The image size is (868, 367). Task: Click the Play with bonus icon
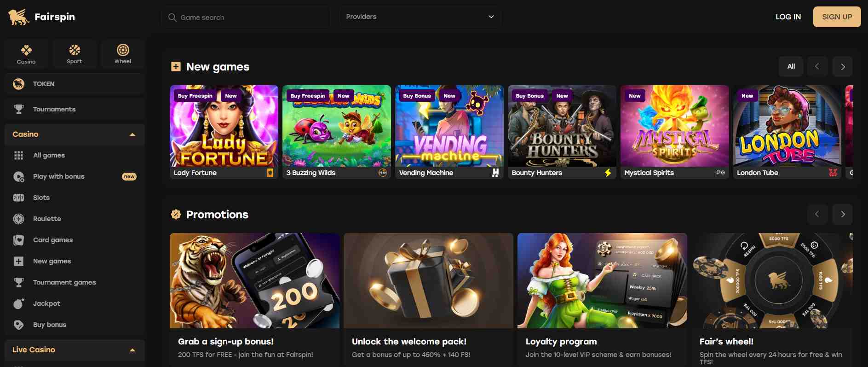coord(18,176)
